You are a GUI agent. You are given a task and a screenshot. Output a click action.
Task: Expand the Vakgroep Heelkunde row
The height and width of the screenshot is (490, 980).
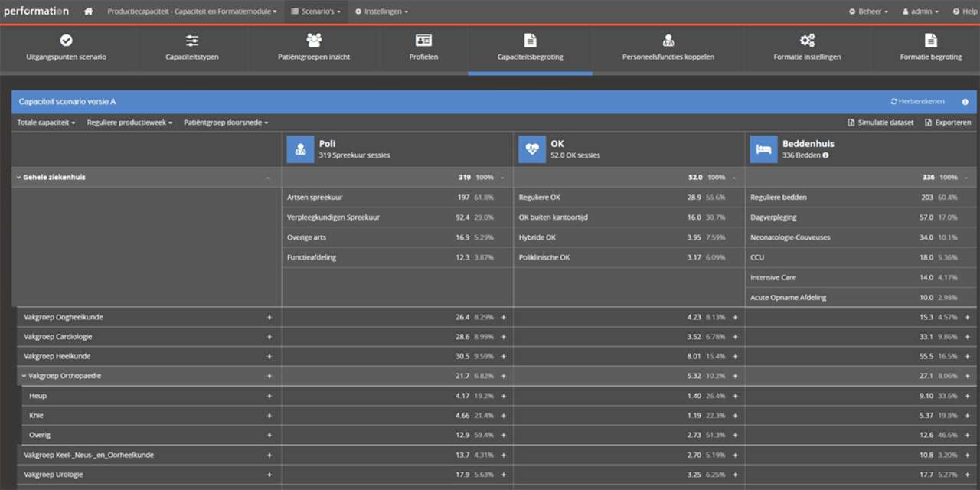[x=269, y=357]
